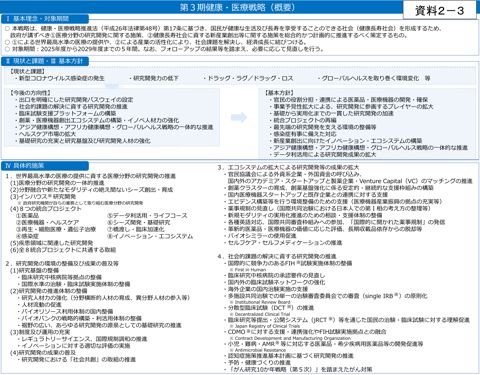Select the "Ⅰ 基本理念・対象期間" section header
480x375 pixels.
pos(45,19)
